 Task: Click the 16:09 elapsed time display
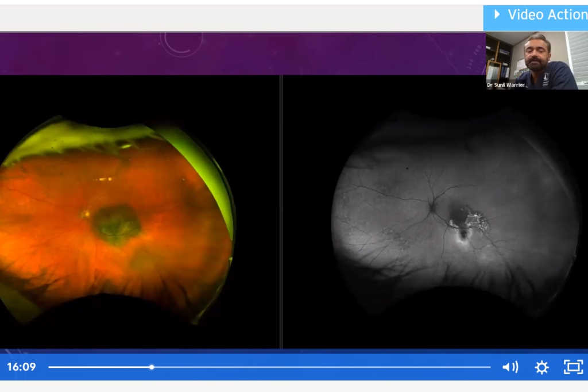[x=21, y=367]
